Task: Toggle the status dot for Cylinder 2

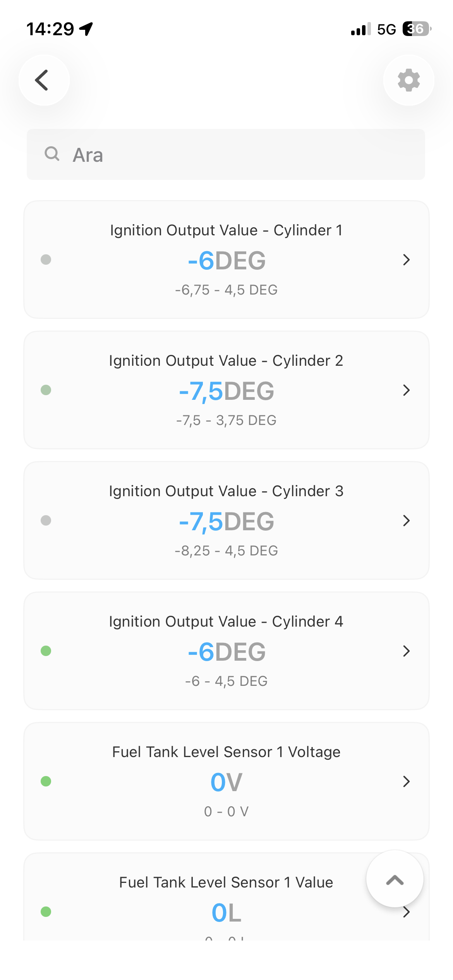Action: 46,390
